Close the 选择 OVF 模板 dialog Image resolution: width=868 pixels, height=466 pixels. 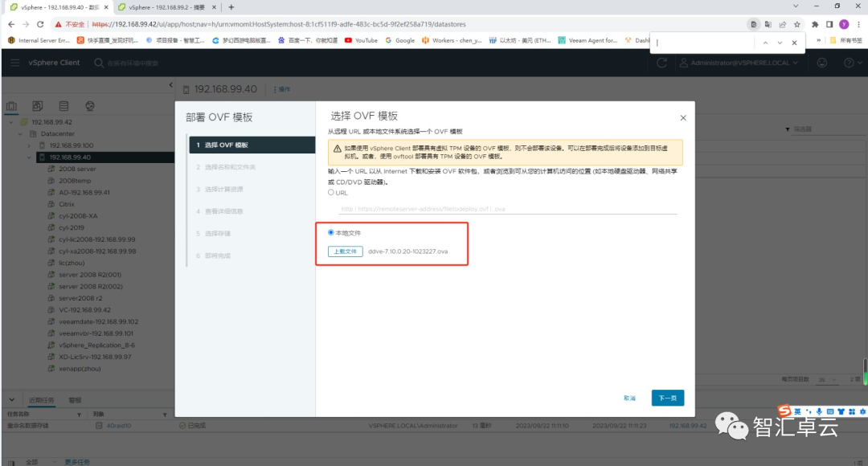click(683, 118)
